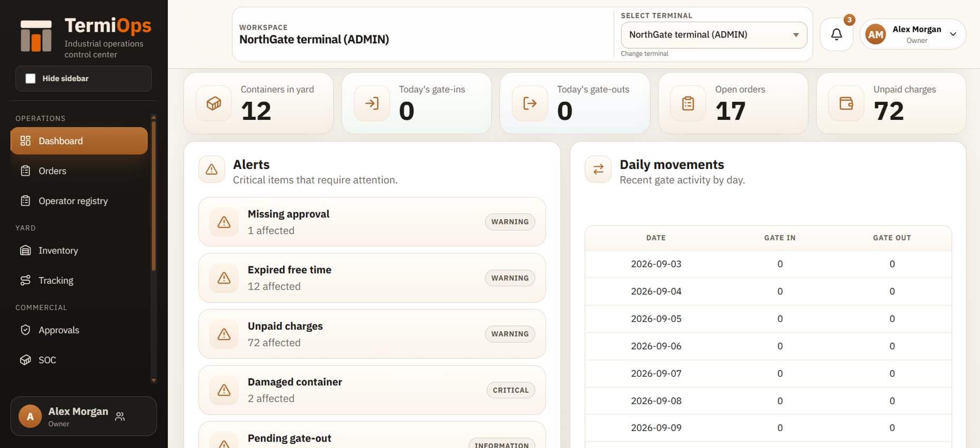This screenshot has height=448, width=980.
Task: Click the TermiOps logo icon
Action: (36, 36)
